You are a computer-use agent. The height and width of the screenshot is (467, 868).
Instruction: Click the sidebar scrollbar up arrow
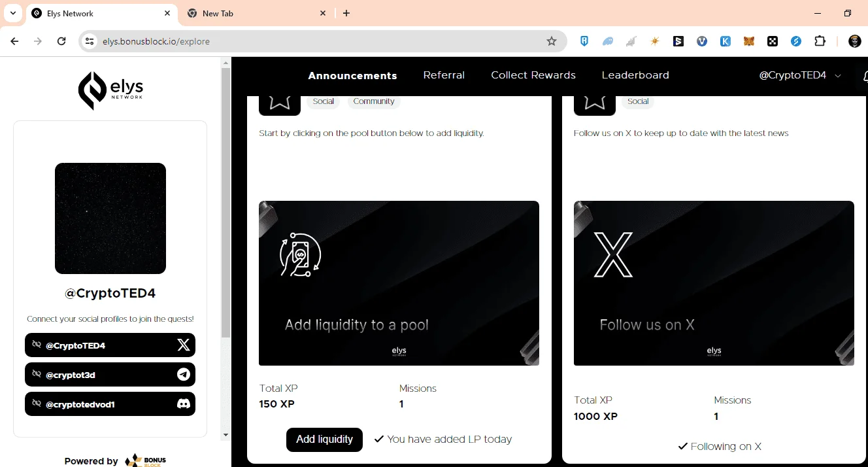pyautogui.click(x=225, y=63)
